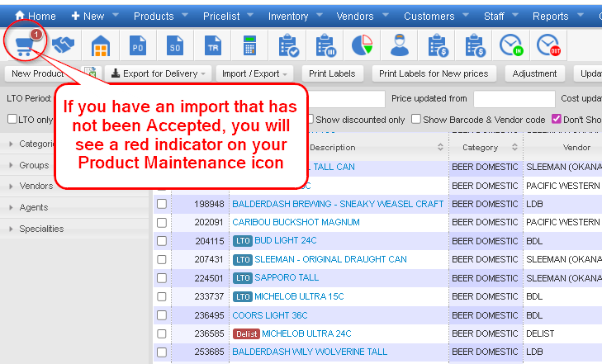Screen dimensions: 602x364
Task: Open the TR transfer document icon
Action: (212, 46)
